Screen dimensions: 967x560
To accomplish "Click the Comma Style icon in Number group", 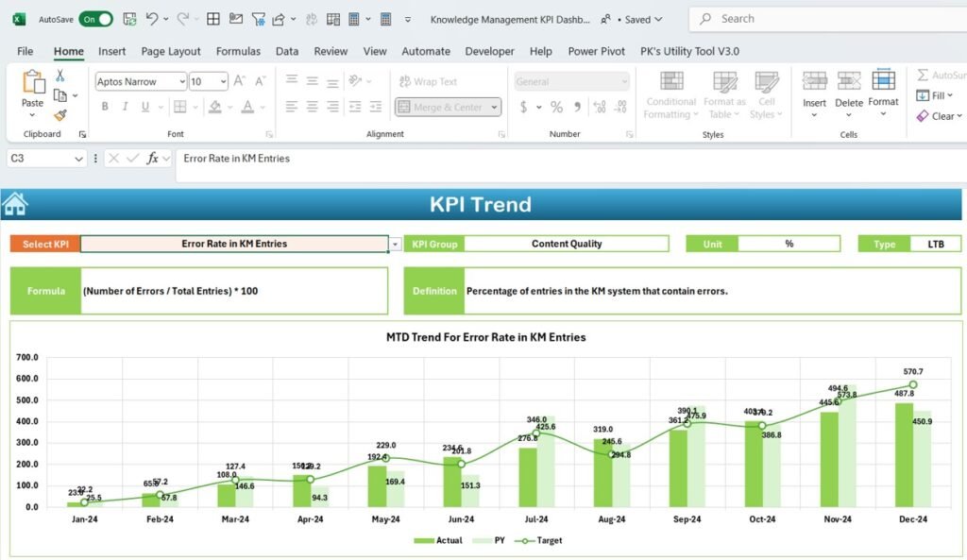I will tap(578, 107).
